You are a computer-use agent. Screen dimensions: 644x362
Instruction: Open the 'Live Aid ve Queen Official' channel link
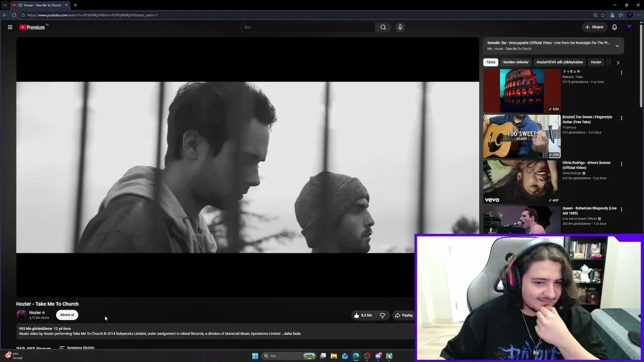580,219
